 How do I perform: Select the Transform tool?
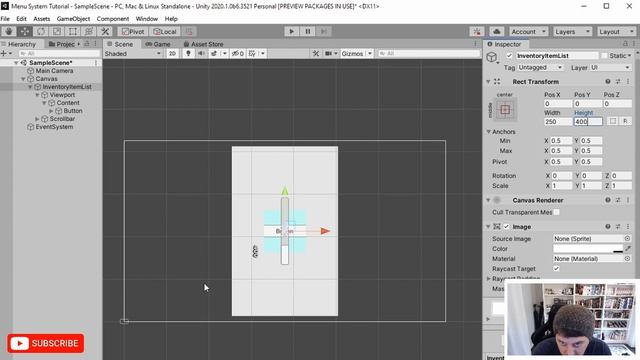(88, 31)
